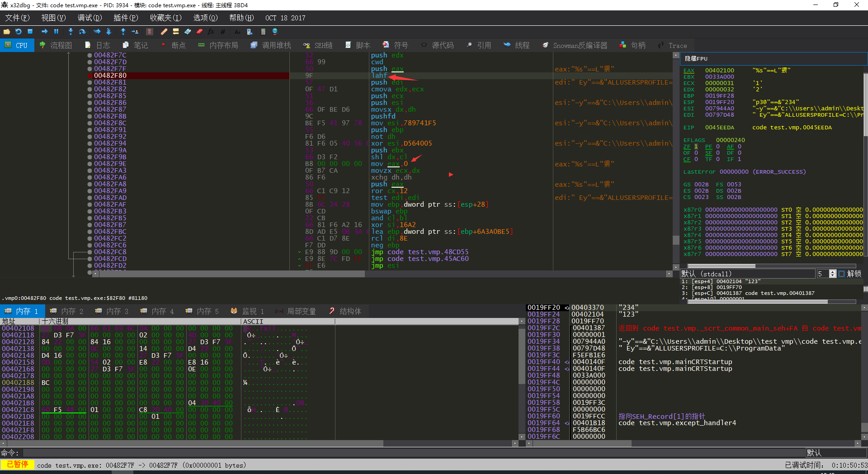Switch to the 内存 2 dump tab
Viewport: 868px width, 474px height.
tap(67, 311)
